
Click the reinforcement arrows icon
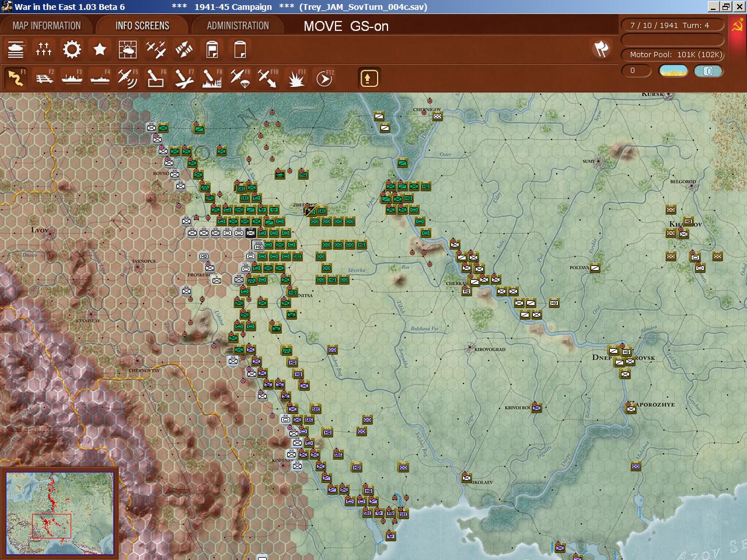184,50
